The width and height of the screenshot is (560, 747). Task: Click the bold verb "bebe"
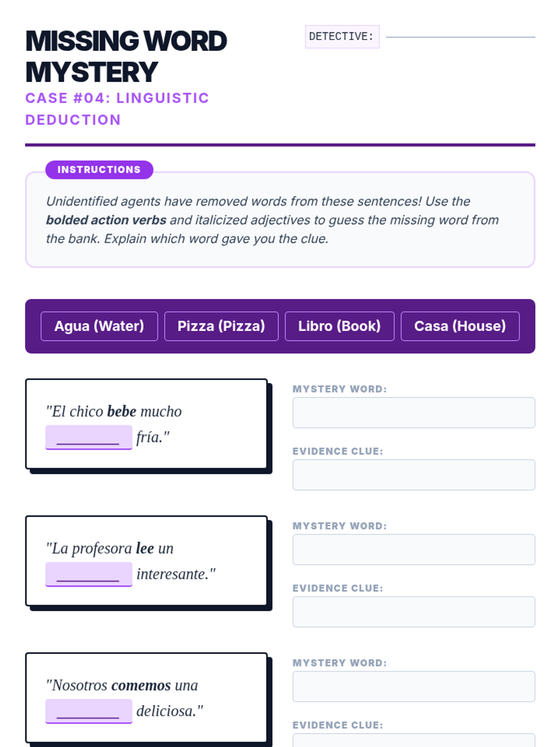[x=122, y=411]
